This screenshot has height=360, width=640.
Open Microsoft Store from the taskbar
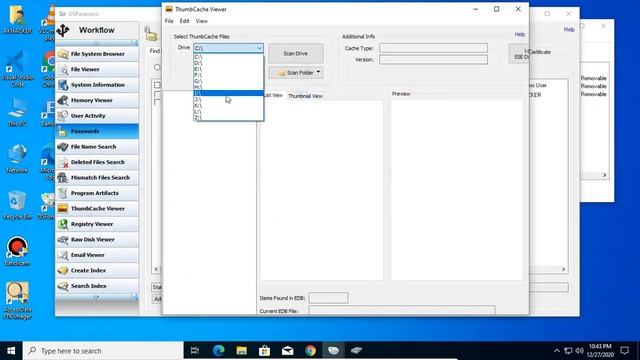click(x=264, y=351)
